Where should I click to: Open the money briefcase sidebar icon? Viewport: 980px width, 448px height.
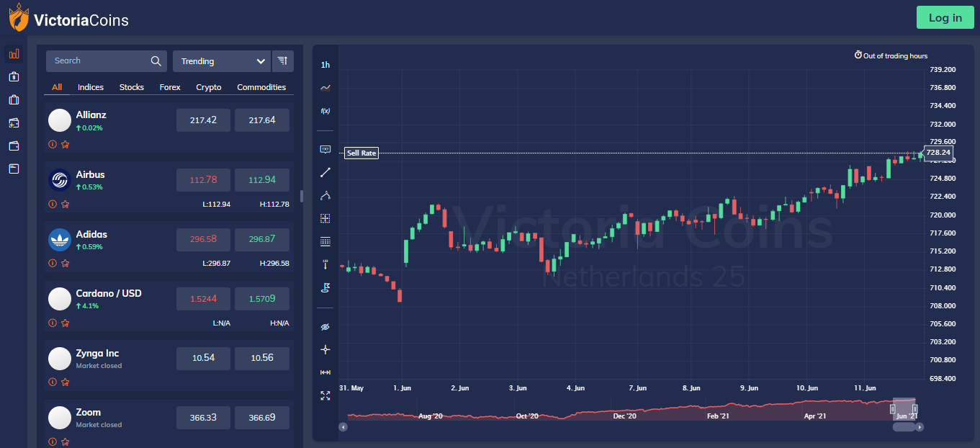click(x=14, y=77)
